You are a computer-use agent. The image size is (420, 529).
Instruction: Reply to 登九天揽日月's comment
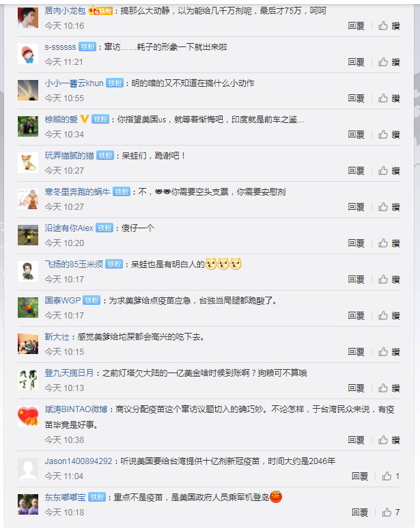click(x=356, y=388)
